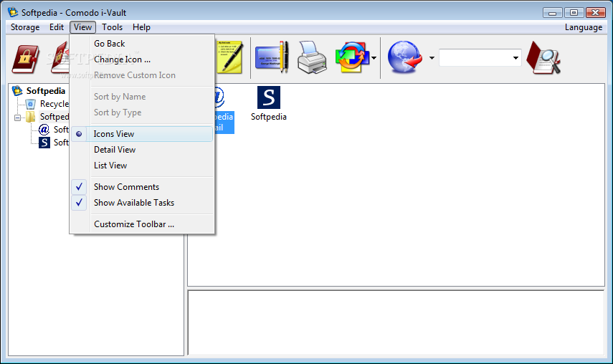Click the globe with red arrow icon

[x=404, y=58]
